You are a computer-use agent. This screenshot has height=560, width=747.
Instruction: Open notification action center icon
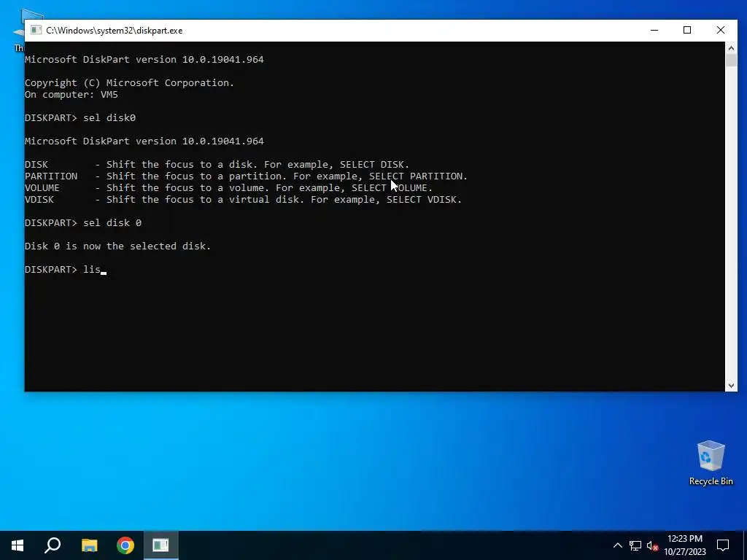click(723, 545)
